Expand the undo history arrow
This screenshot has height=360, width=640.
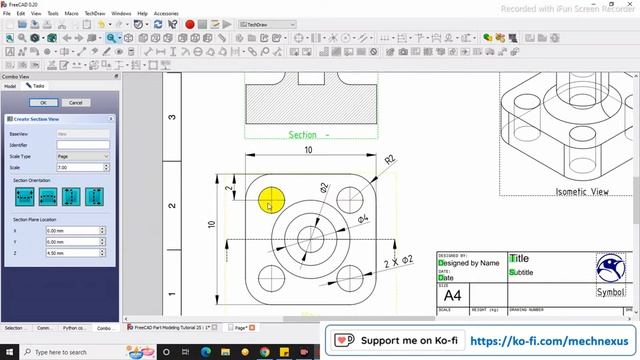tap(110, 24)
